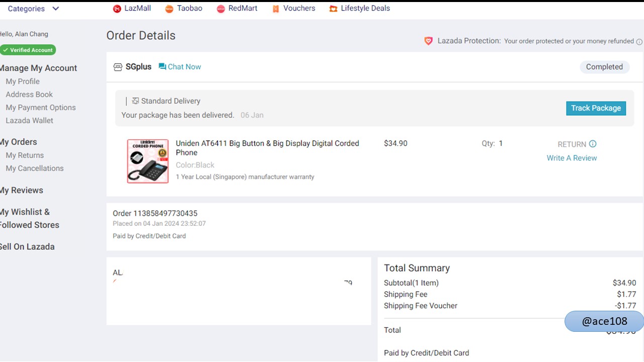
Task: Go to My Orders
Action: tap(19, 142)
